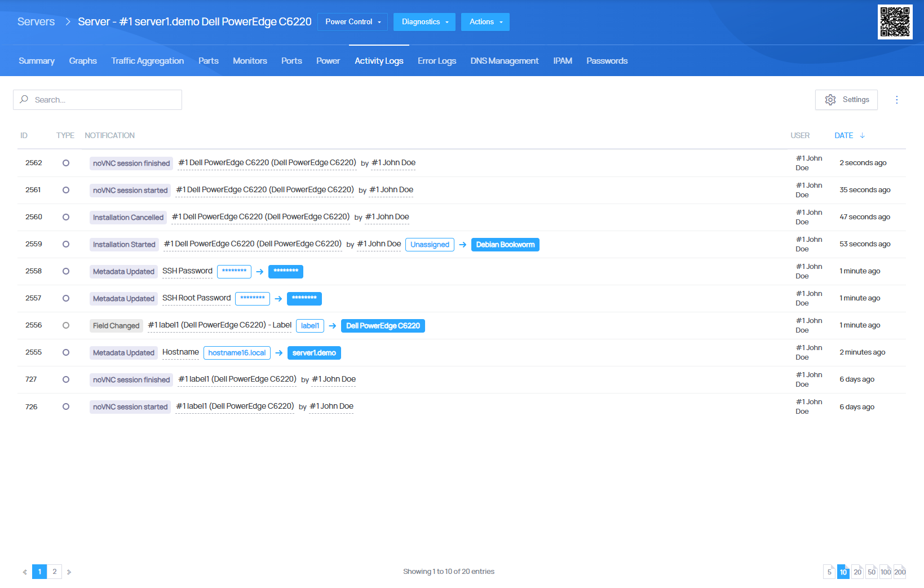Open Settings button for the log table
Image resolution: width=924 pixels, height=588 pixels.
pyautogui.click(x=846, y=100)
